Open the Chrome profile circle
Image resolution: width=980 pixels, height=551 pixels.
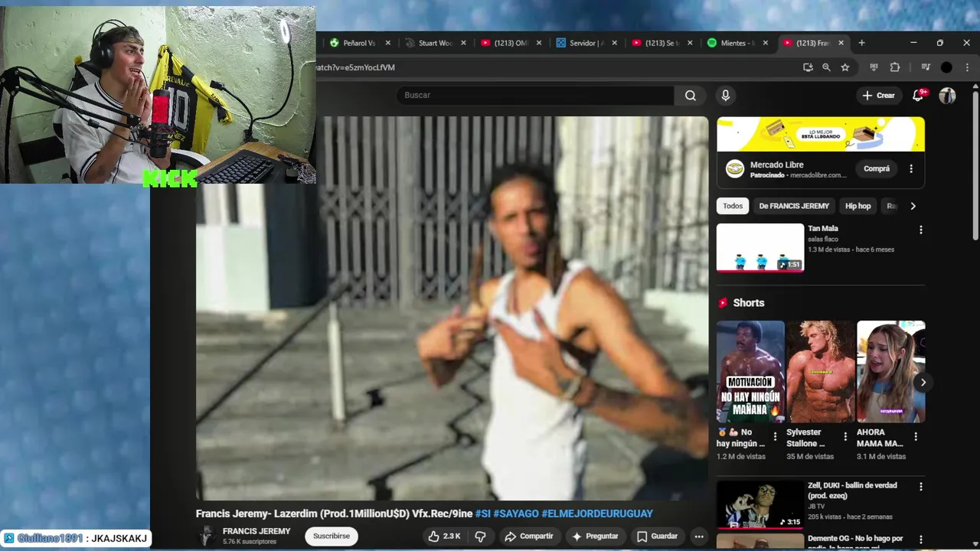pos(946,67)
